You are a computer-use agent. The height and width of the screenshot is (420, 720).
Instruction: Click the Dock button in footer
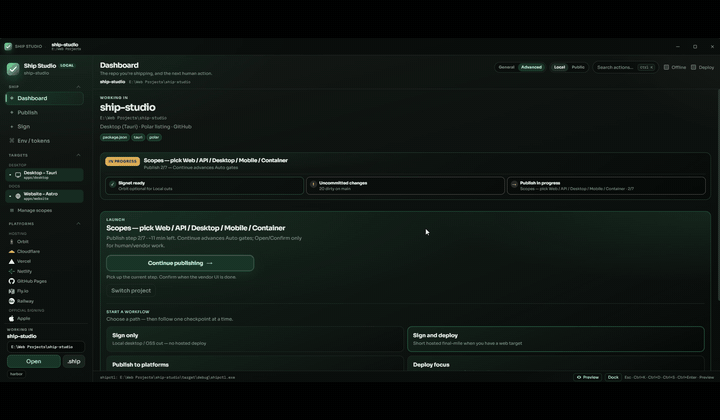(x=613, y=377)
